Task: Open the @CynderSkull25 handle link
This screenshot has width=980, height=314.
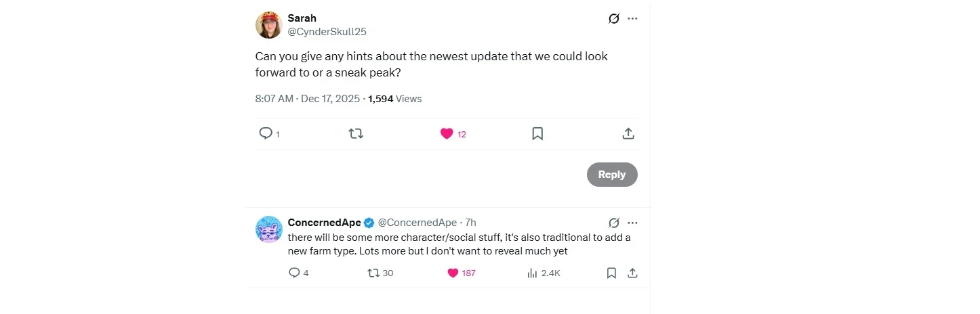Action: (327, 32)
